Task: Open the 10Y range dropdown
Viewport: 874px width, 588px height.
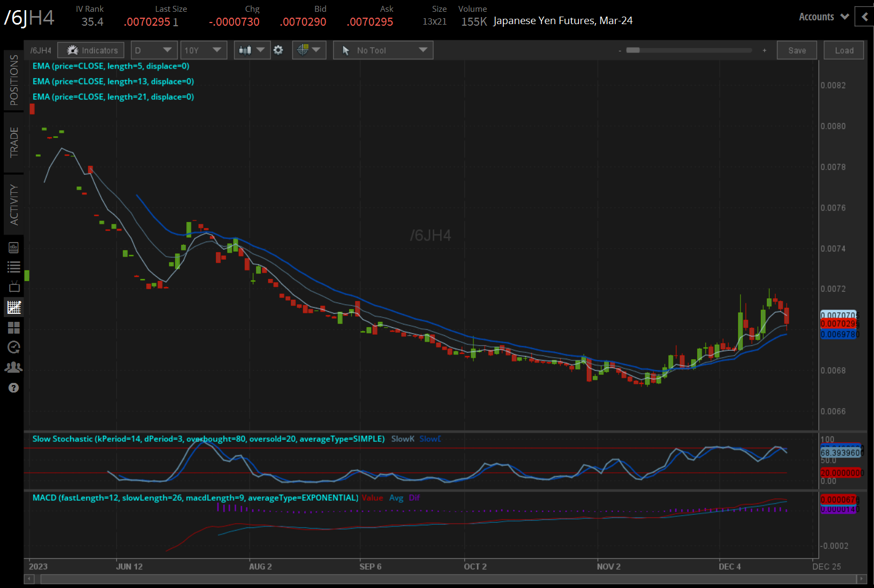Action: [x=204, y=50]
